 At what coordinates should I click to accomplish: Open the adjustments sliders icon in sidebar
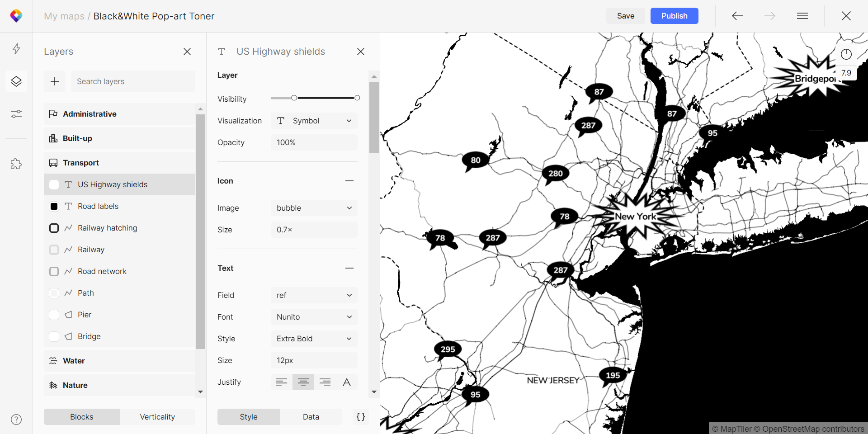click(x=16, y=114)
